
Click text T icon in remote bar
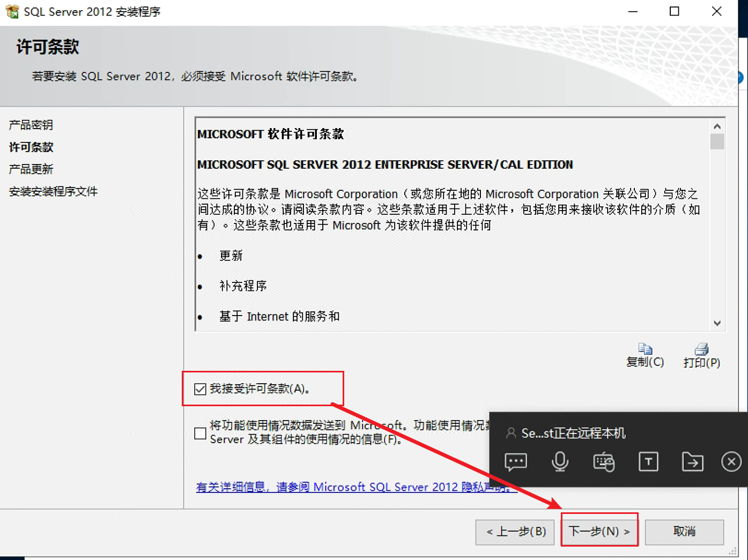coord(648,461)
